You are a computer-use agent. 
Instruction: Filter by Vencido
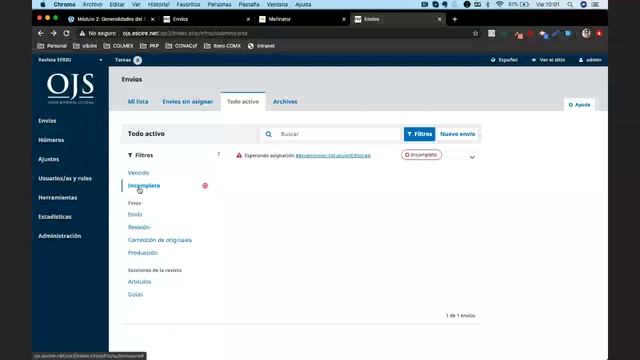click(138, 173)
